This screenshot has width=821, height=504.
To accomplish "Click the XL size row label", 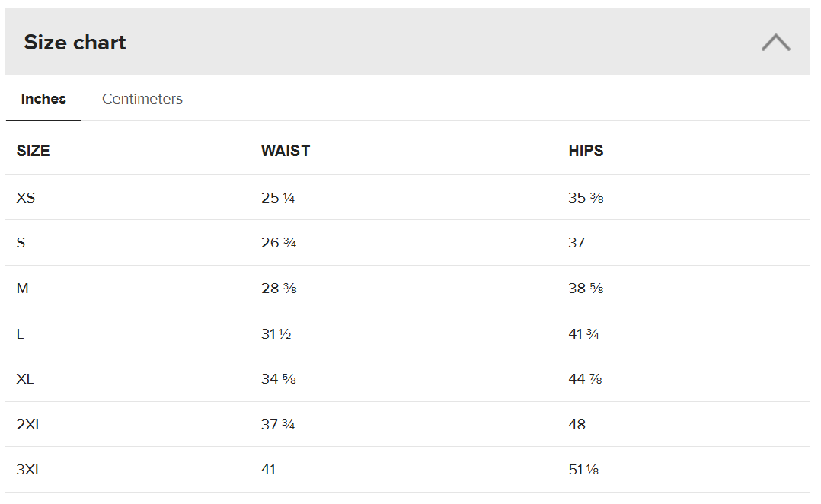I will [x=25, y=379].
